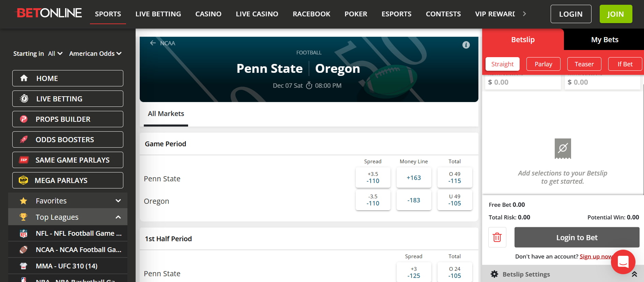Select 1st Half Penn State +3 -125
This screenshot has height=282, width=644.
click(x=414, y=272)
